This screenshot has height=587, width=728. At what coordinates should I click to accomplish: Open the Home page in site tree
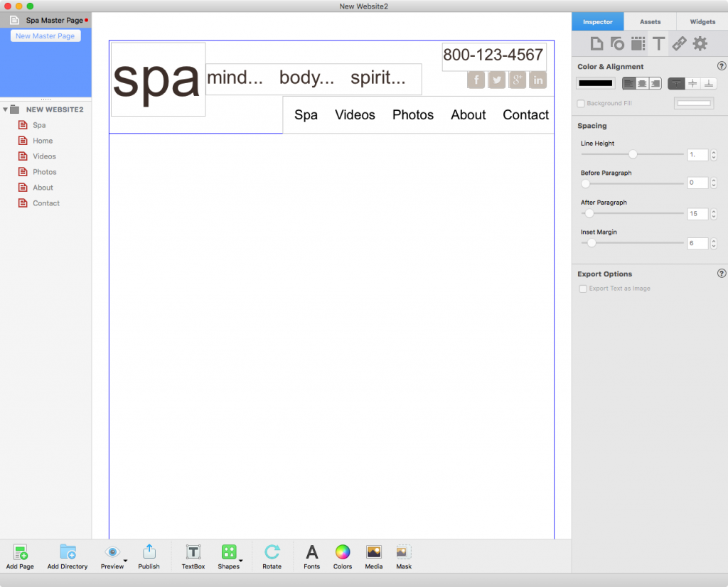[42, 141]
